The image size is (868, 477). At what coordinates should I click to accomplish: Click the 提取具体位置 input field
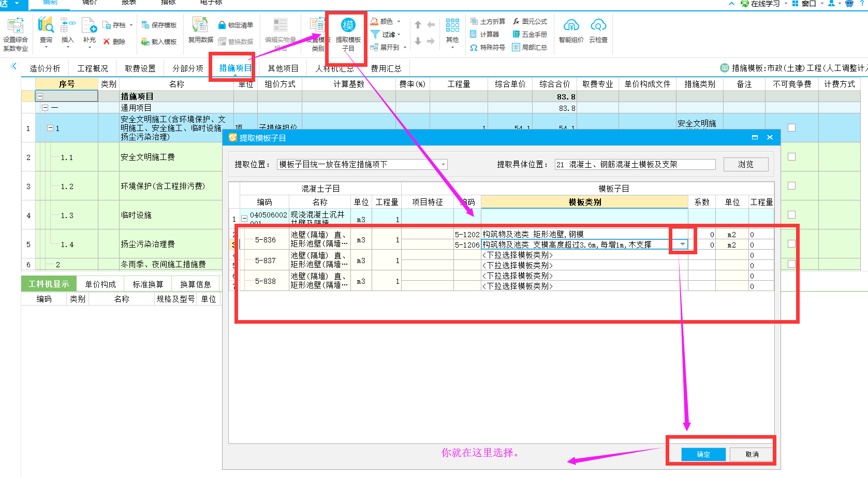[635, 164]
